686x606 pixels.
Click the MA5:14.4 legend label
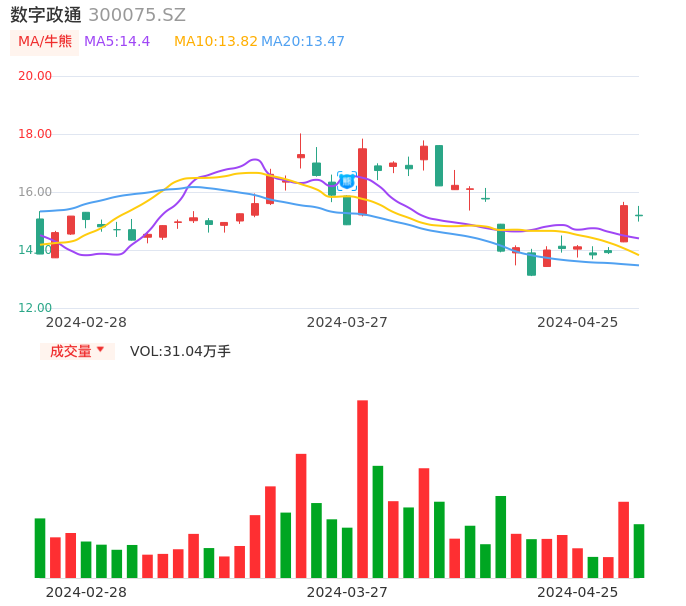coord(117,42)
